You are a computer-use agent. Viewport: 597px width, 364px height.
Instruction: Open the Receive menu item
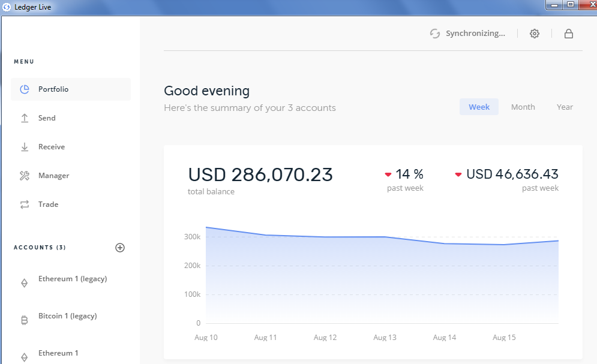tap(71, 147)
